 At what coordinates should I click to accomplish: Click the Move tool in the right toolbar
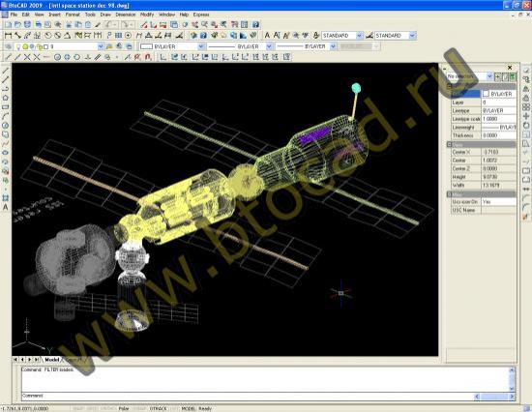coord(526,116)
